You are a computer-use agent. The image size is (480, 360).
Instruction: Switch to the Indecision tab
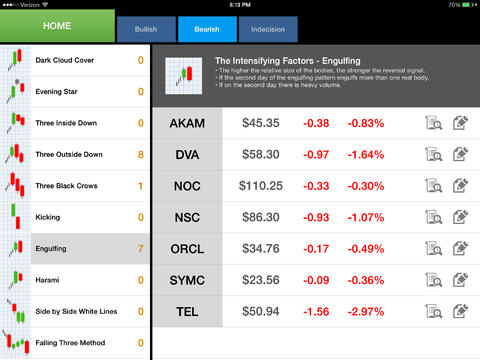pos(268,29)
